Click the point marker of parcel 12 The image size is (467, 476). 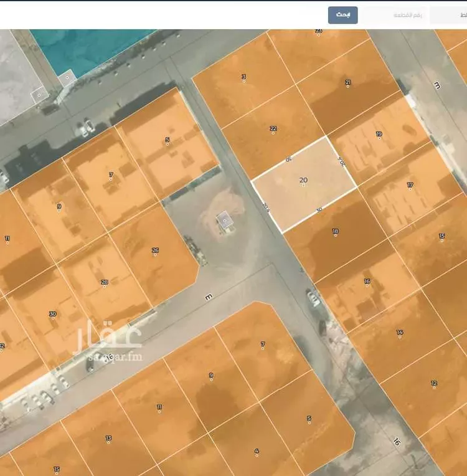pos(433,387)
